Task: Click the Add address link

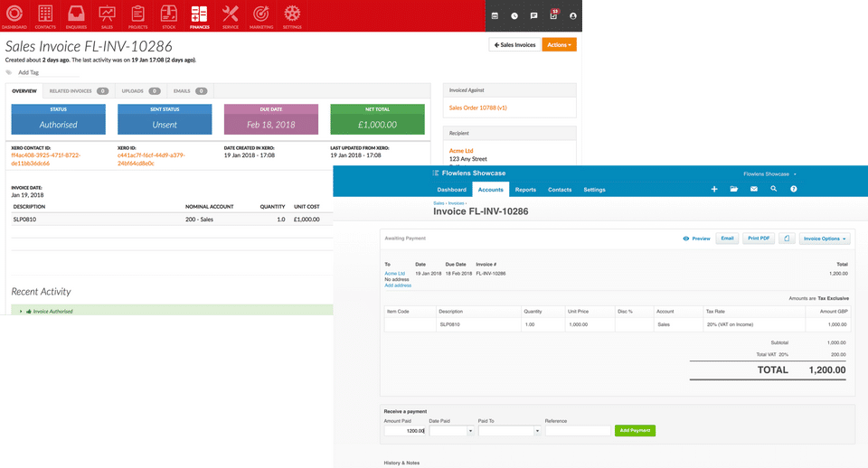Action: [x=398, y=285]
